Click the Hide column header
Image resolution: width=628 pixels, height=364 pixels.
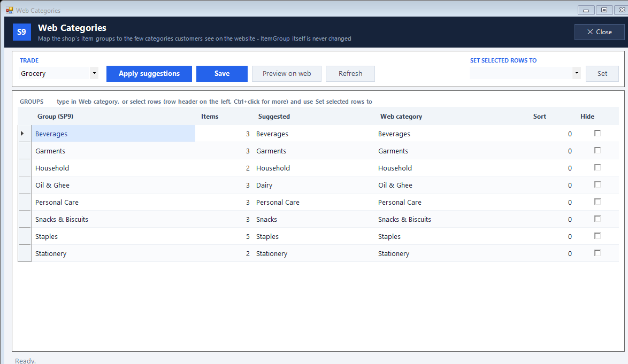point(597,117)
